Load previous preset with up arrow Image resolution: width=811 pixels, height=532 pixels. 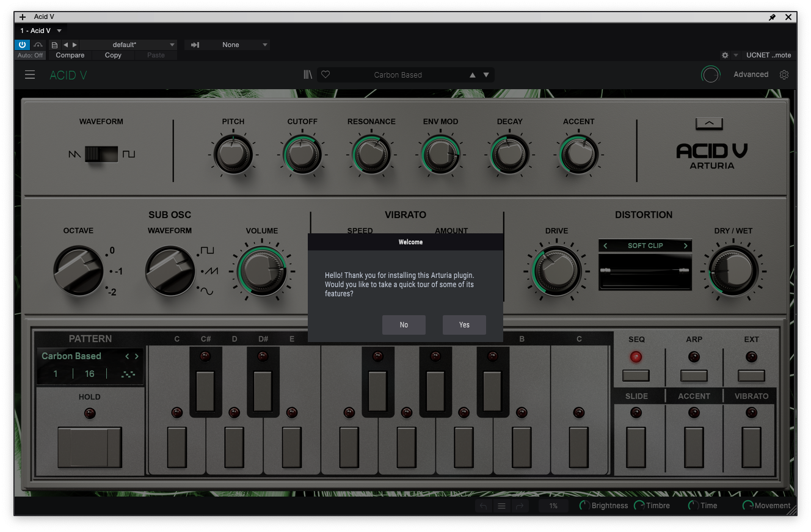472,75
